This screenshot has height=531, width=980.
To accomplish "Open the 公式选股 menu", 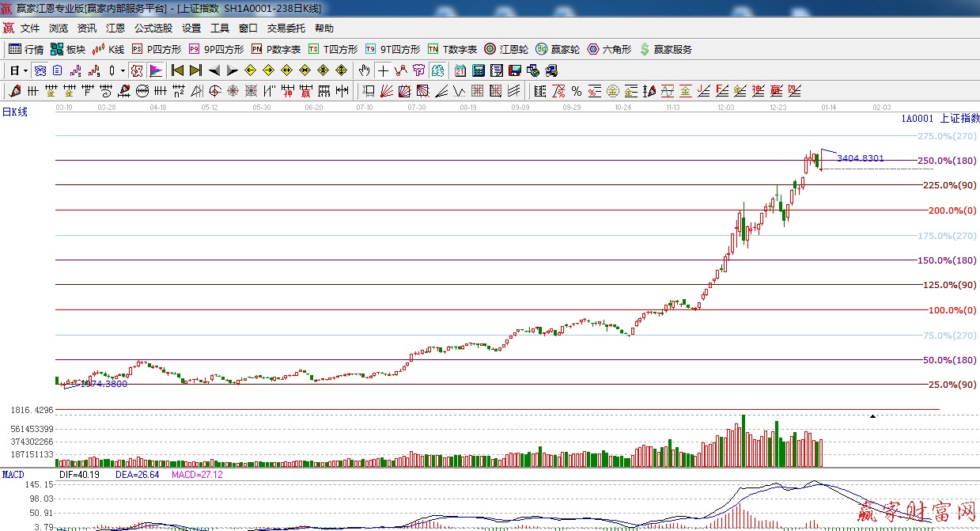I will click(x=153, y=28).
